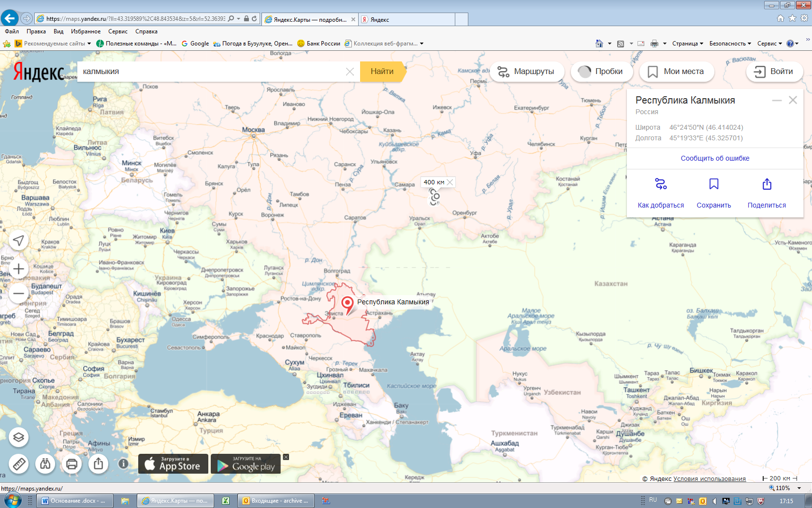Image resolution: width=812 pixels, height=508 pixels.
Task: Open browser Home icon in command bar
Action: (x=599, y=44)
